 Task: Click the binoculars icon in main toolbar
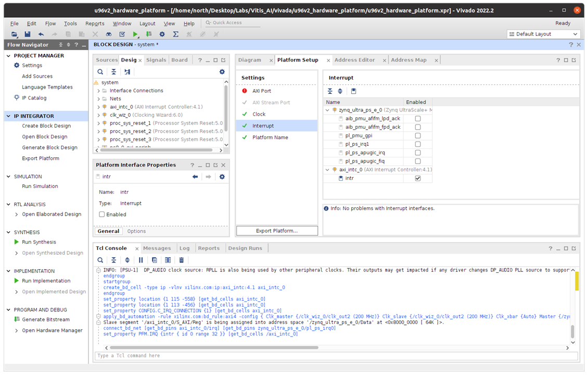point(108,34)
